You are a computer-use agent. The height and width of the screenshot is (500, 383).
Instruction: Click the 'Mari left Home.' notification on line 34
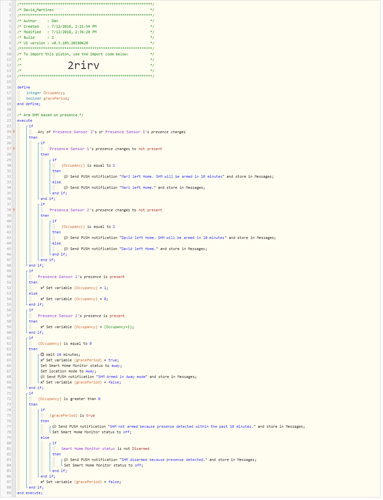point(134,188)
